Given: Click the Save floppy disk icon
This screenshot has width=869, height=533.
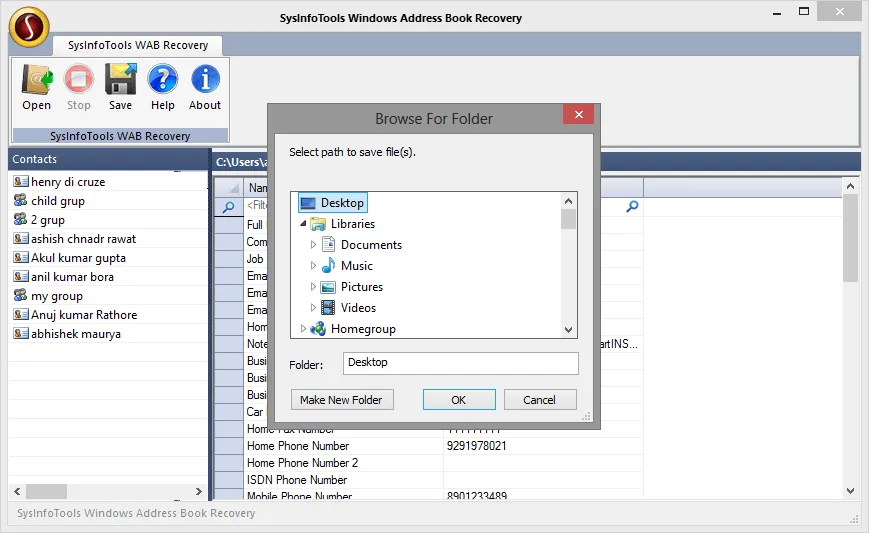Looking at the screenshot, I should pos(120,79).
